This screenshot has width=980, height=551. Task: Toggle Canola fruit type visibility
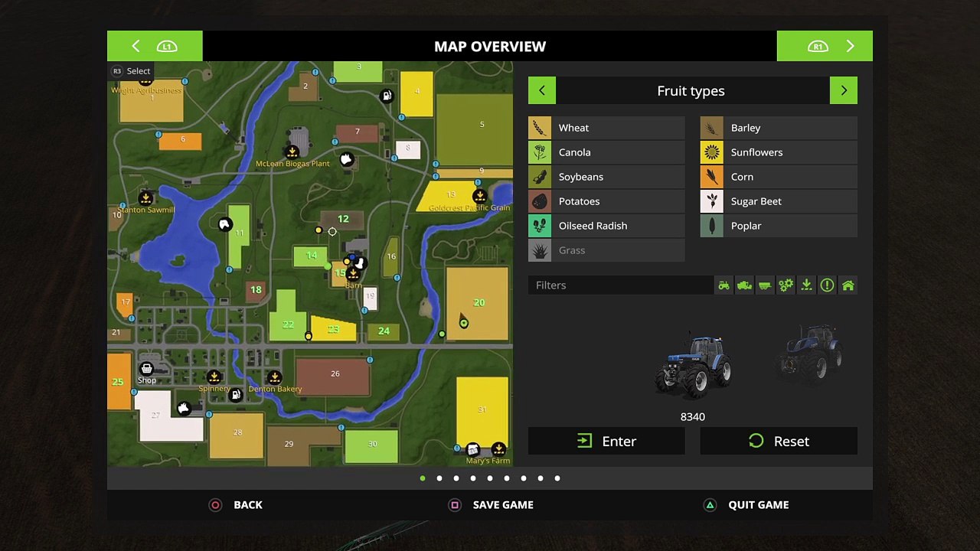pos(606,152)
